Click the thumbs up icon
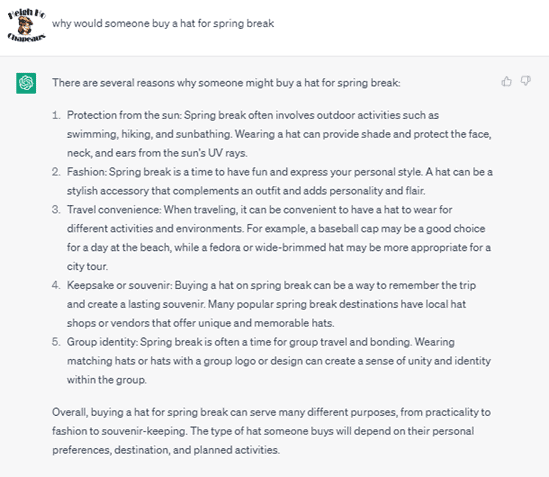The width and height of the screenshot is (549, 477). (506, 82)
